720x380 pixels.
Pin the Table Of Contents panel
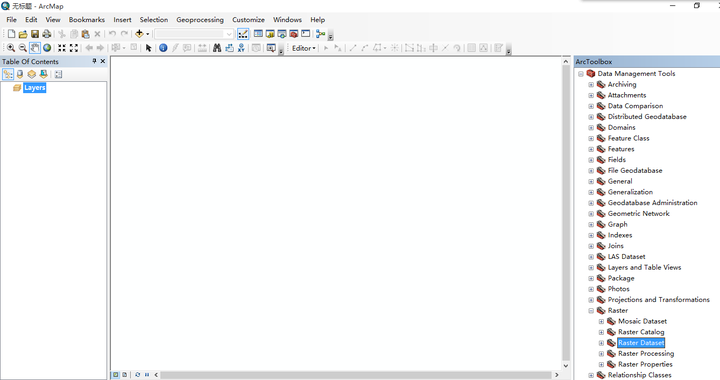point(95,61)
